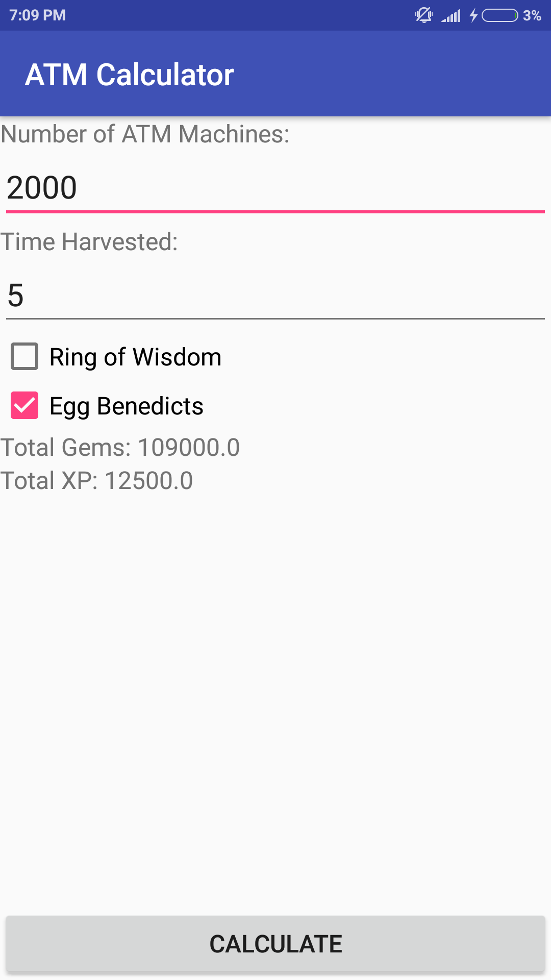
Task: Tap the cellular signal strength icon
Action: (x=451, y=16)
